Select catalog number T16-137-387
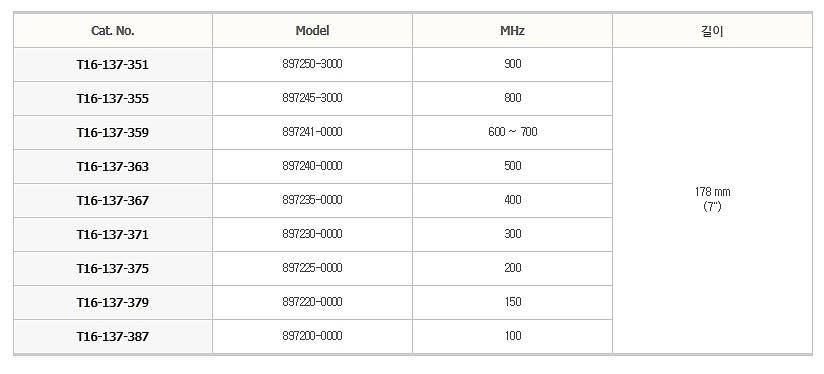Viewport: 824px width, 374px height. (113, 336)
